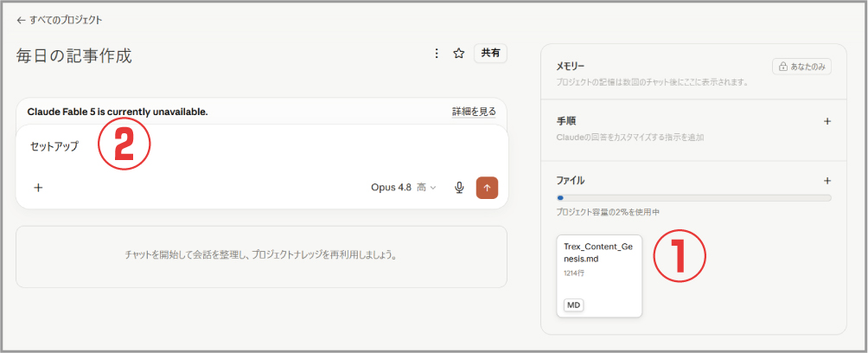Open the Opus 4.8 model selector dropdown
This screenshot has width=868, height=353.
click(404, 187)
